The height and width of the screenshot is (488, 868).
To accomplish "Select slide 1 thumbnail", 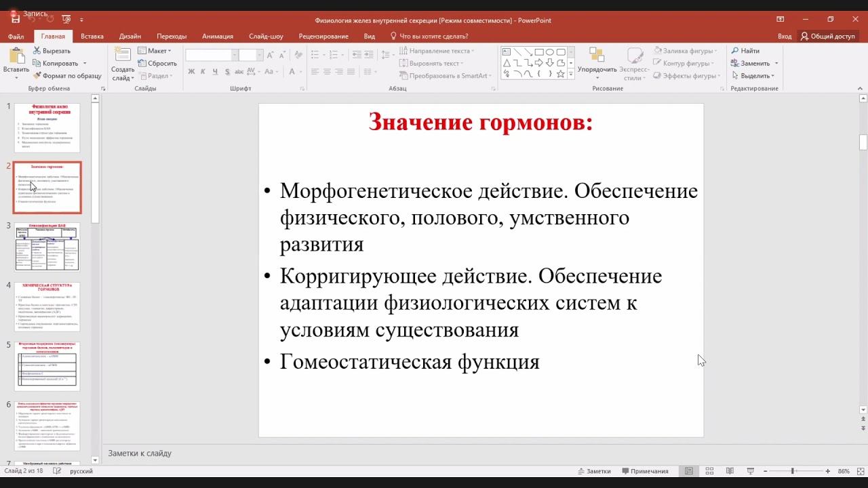I will [x=47, y=127].
